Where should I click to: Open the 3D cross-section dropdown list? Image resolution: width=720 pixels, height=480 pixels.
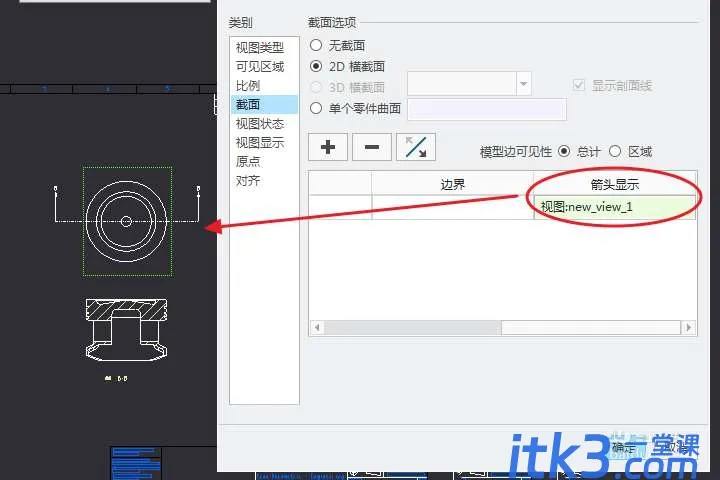(523, 84)
